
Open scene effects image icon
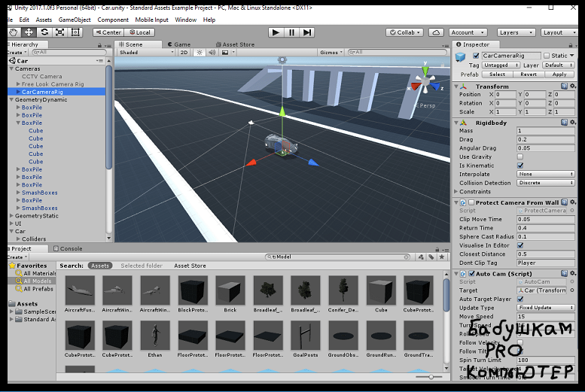coord(225,52)
